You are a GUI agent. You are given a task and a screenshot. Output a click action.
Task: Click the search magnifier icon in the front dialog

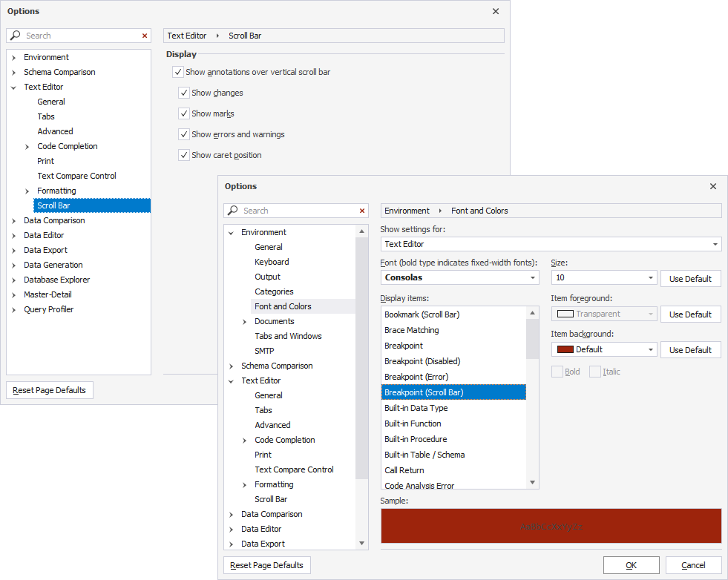tap(234, 211)
